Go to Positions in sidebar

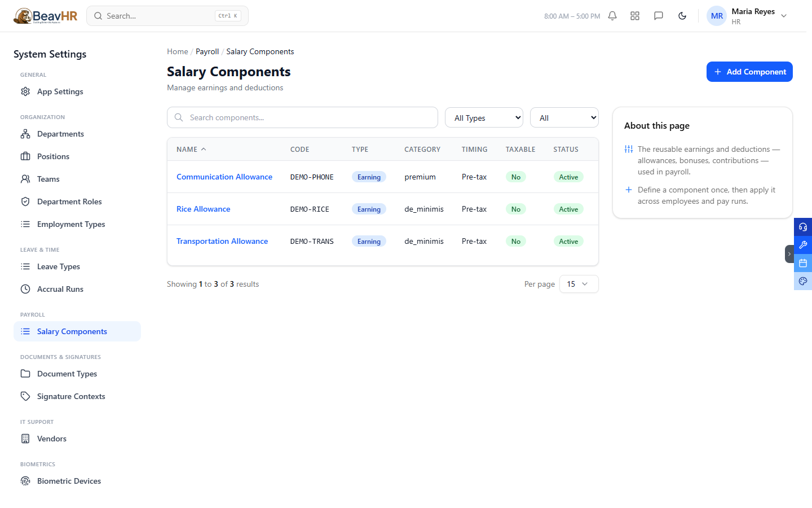click(77, 156)
